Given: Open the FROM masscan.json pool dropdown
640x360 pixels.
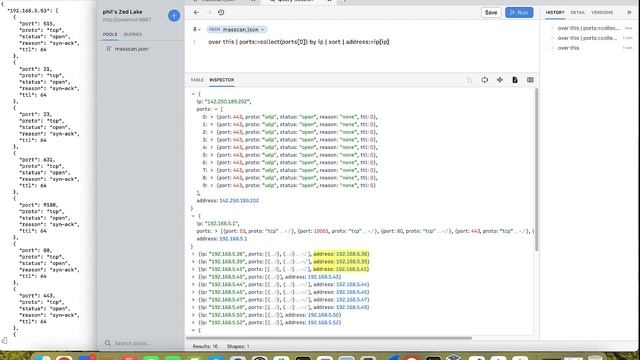Looking at the screenshot, I should pos(237,29).
